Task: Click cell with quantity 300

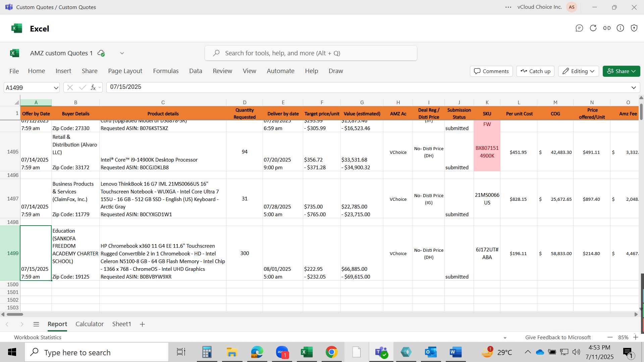Action: (x=245, y=253)
